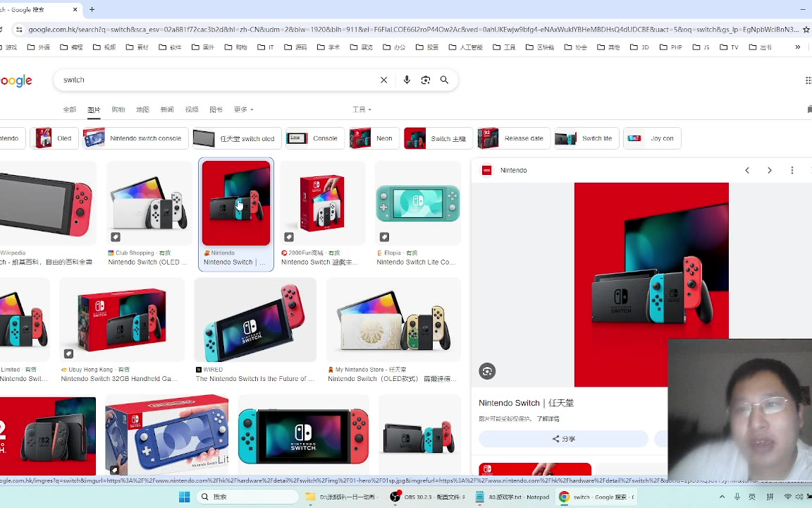Open the 工具 tools dropdown

362,109
